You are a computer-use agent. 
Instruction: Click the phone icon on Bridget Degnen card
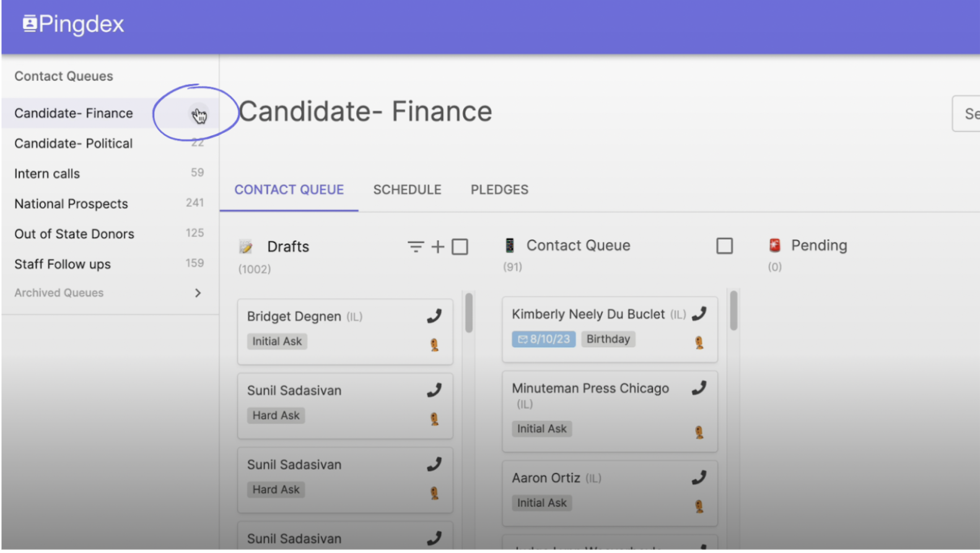pyautogui.click(x=434, y=316)
